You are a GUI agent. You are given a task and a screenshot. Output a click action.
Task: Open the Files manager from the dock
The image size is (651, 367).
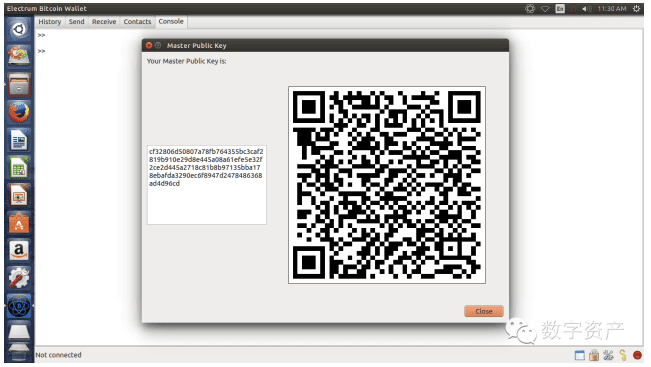click(x=19, y=84)
